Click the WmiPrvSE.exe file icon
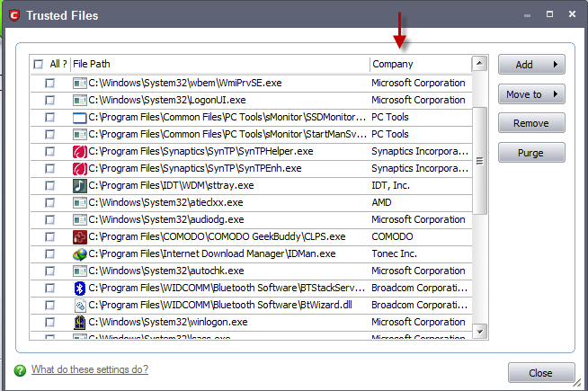 [x=79, y=83]
